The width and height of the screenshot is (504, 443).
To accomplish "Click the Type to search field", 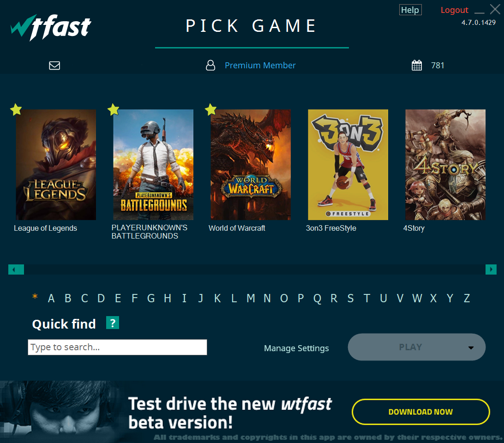I will (x=117, y=347).
